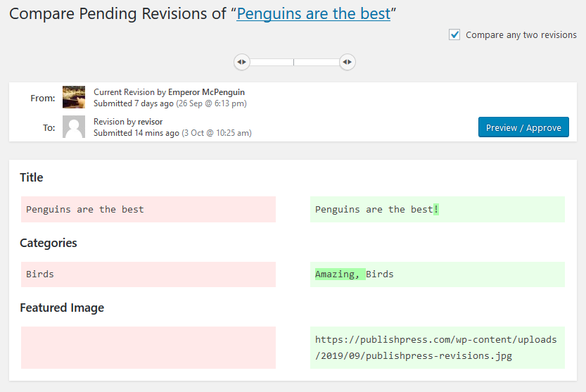
Task: Click the "26 Sep @ 6:13 pm" timestamp
Action: coord(211,103)
